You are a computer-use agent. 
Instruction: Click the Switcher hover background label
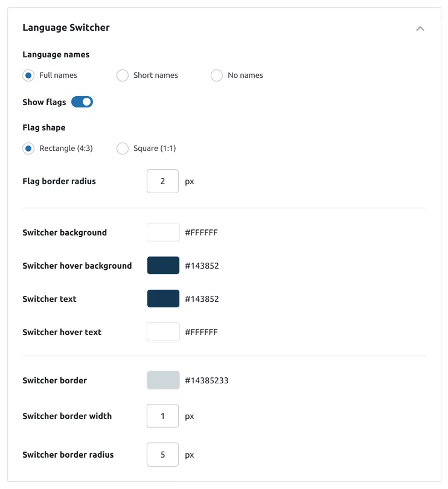77,266
